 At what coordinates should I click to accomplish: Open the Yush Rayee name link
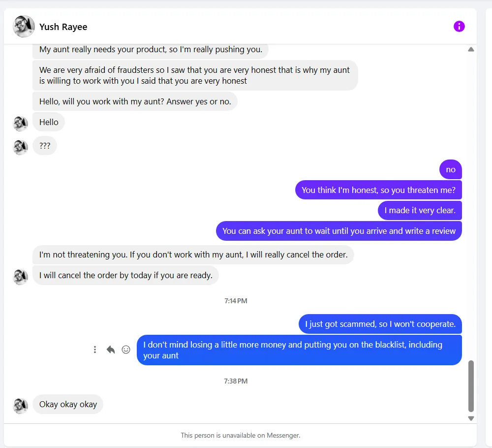[x=63, y=27]
